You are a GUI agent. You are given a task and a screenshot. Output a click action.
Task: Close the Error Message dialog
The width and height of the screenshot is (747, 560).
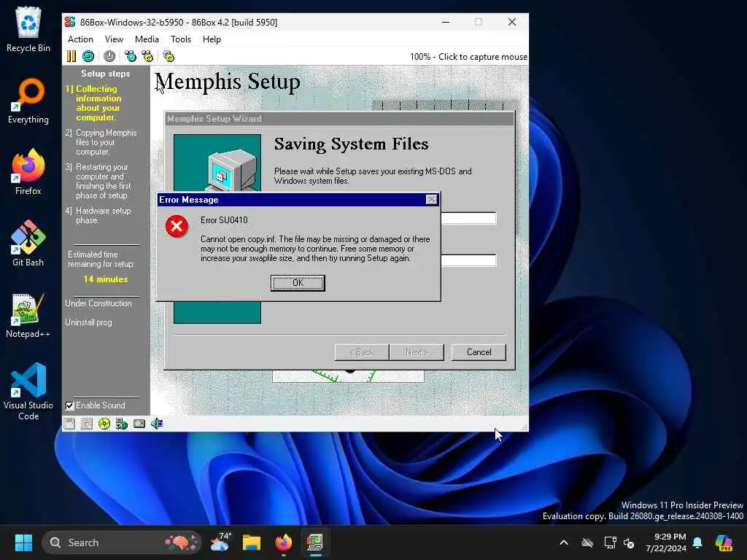(x=431, y=200)
